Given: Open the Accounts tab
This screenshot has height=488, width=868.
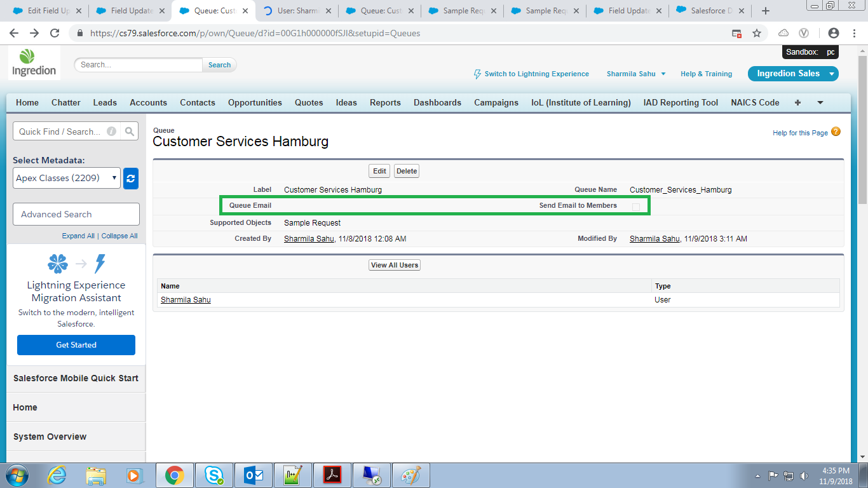Looking at the screenshot, I should click(148, 102).
